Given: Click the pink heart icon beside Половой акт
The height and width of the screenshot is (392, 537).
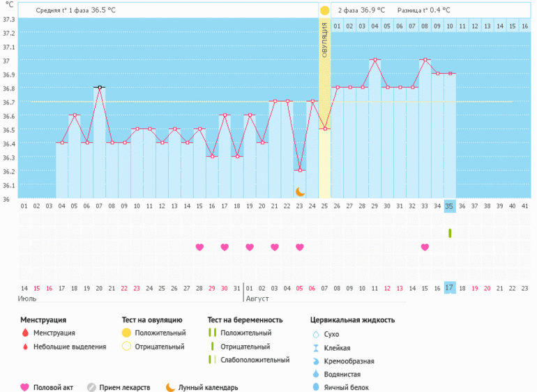Looking at the screenshot, I should click(25, 387).
